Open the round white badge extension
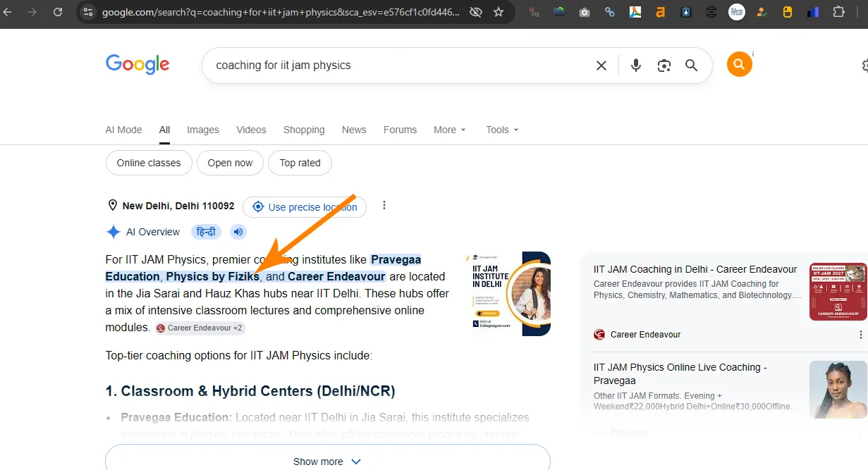 (737, 12)
